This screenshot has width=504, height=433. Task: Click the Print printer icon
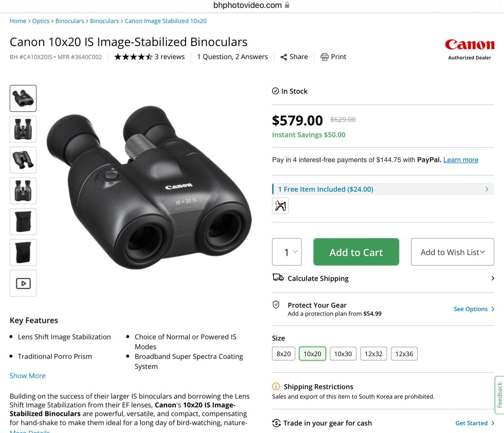pyautogui.click(x=324, y=57)
